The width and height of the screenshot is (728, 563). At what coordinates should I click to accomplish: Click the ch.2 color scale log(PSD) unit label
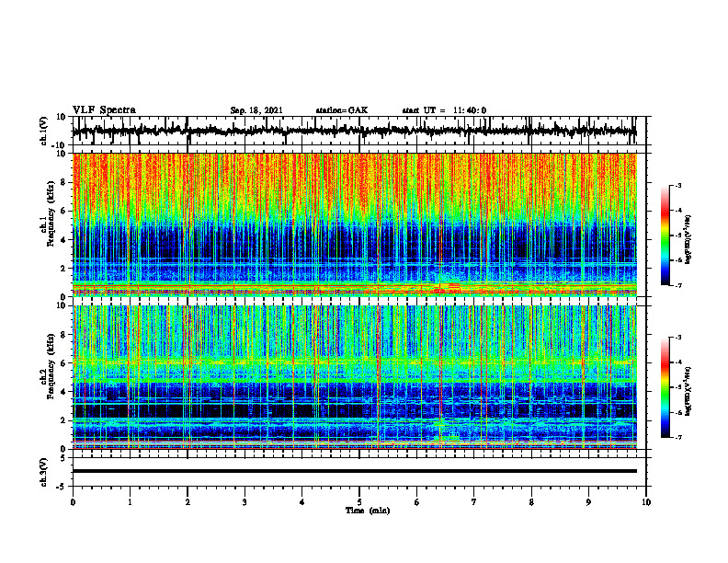click(689, 391)
